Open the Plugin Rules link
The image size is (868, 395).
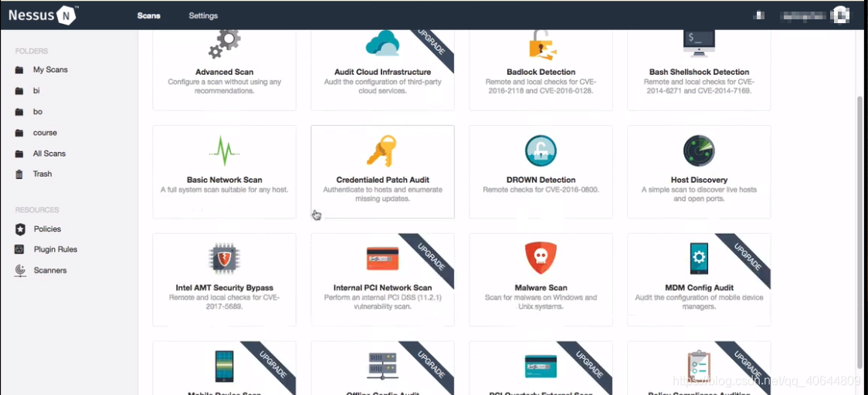click(x=56, y=249)
